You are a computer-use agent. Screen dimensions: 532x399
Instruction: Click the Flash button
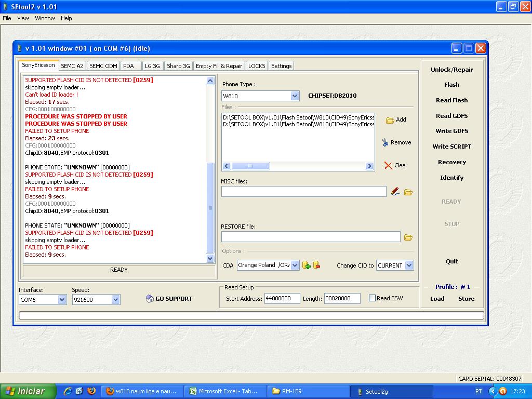coord(451,85)
